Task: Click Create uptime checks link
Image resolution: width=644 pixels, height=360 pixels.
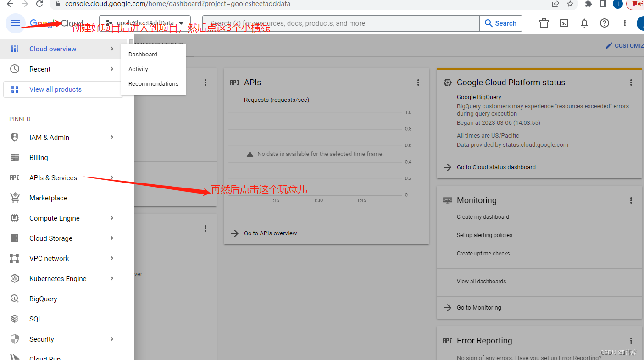Action: click(x=483, y=253)
